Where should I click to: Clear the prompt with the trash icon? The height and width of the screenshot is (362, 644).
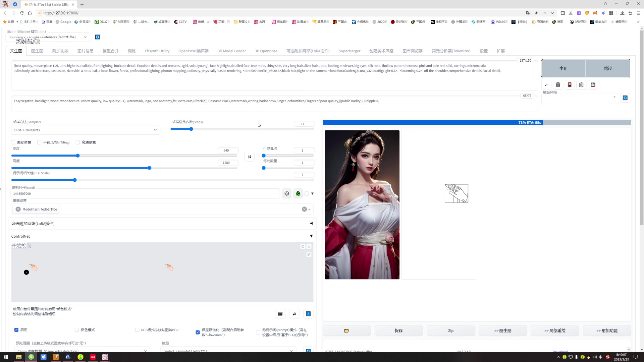pyautogui.click(x=558, y=85)
